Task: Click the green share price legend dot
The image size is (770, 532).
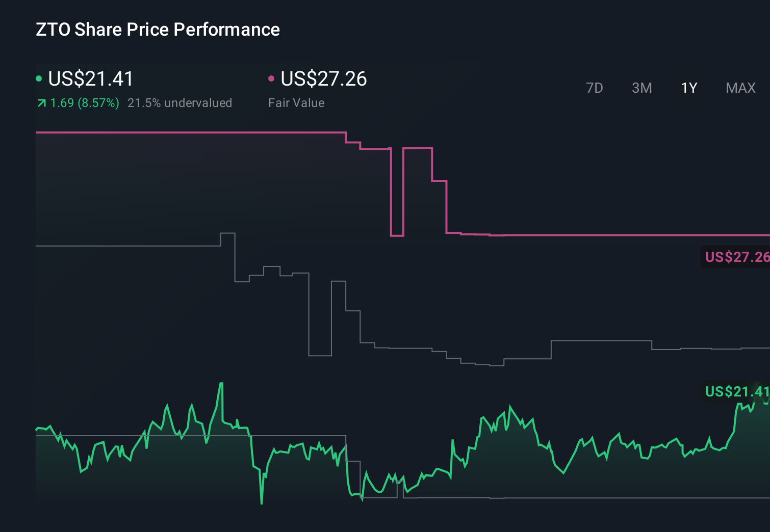Action: click(x=39, y=77)
